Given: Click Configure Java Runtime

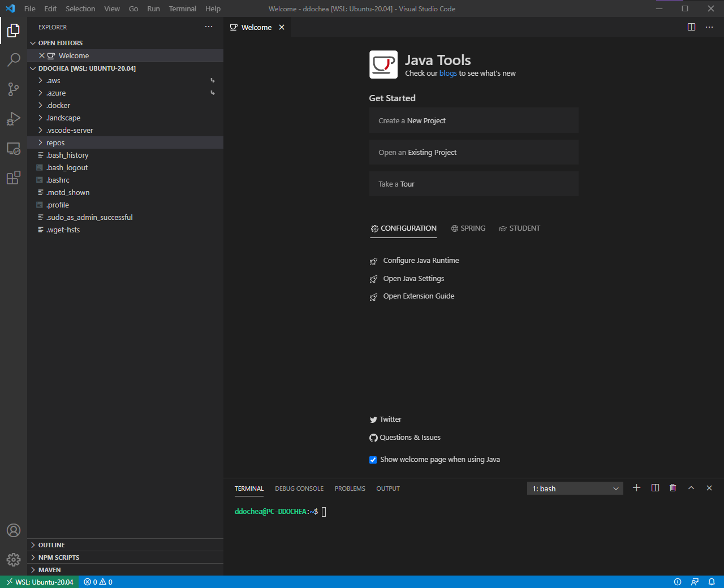Looking at the screenshot, I should [x=421, y=261].
